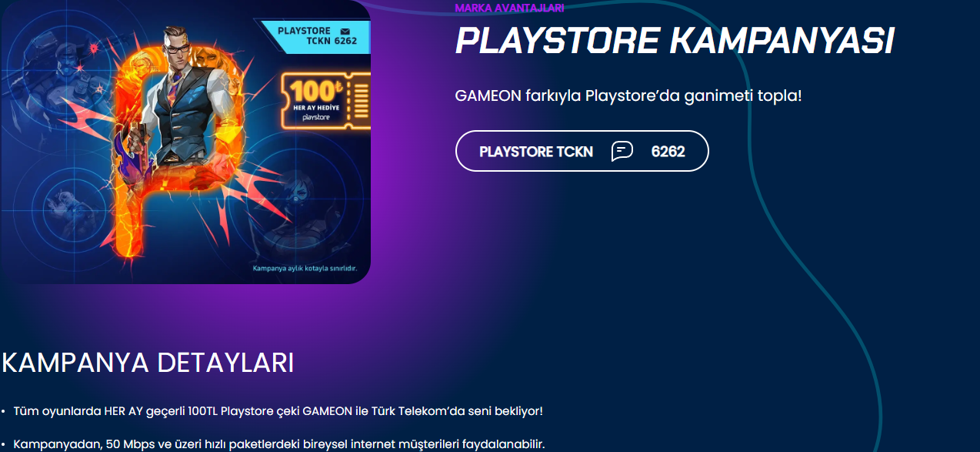Click the GAMEON farkıyla Playstore'da tagline

point(628,97)
